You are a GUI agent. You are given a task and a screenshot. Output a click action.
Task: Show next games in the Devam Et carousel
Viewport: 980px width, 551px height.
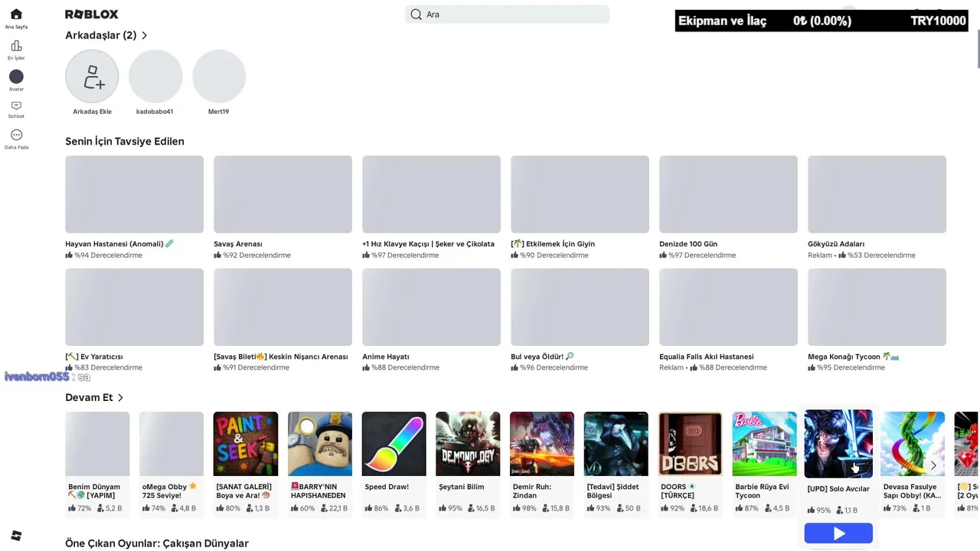tap(933, 465)
